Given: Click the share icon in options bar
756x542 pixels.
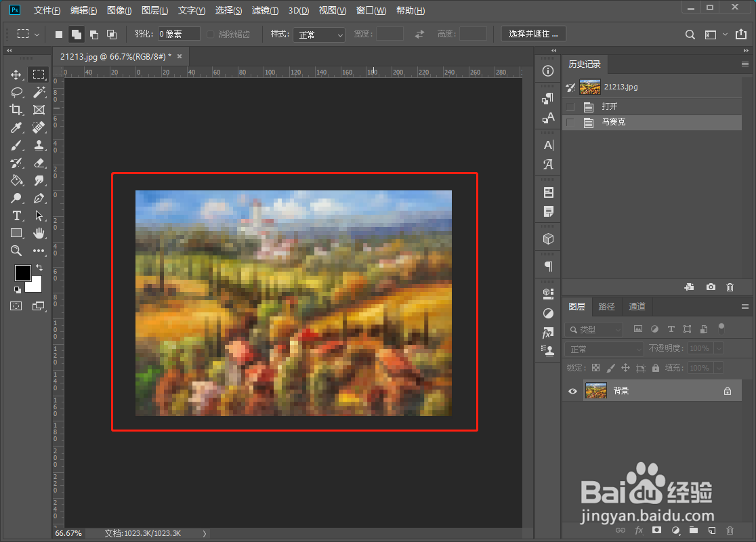Looking at the screenshot, I should tap(741, 34).
